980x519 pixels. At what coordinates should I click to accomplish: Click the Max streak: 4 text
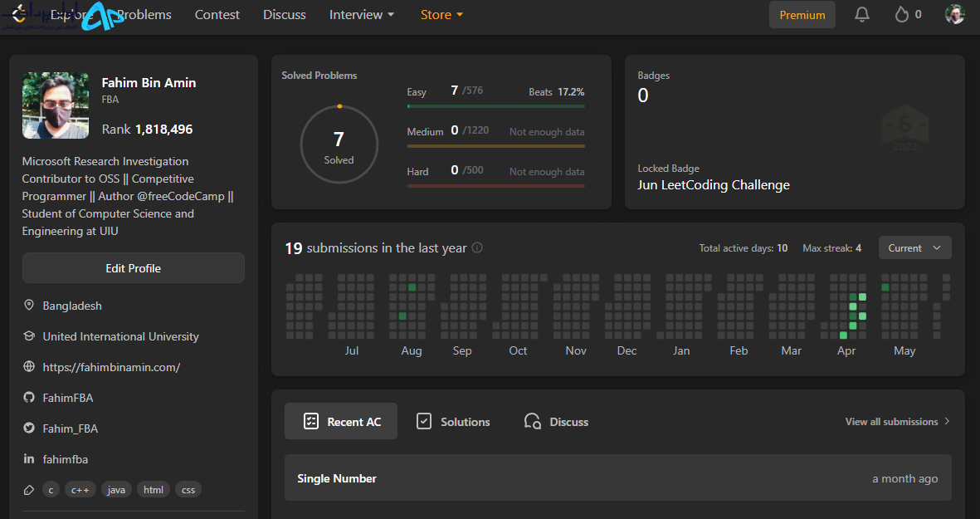tap(831, 248)
